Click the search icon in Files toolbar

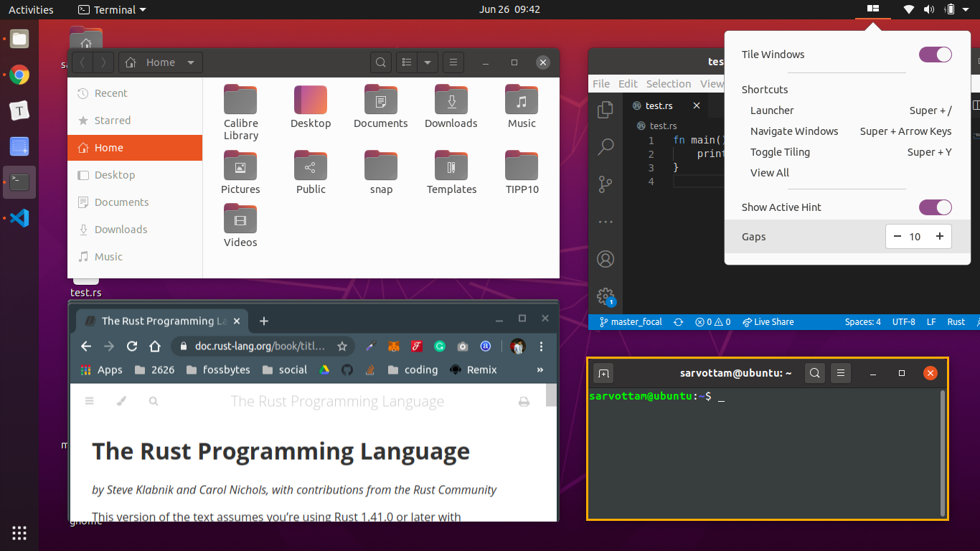[381, 62]
